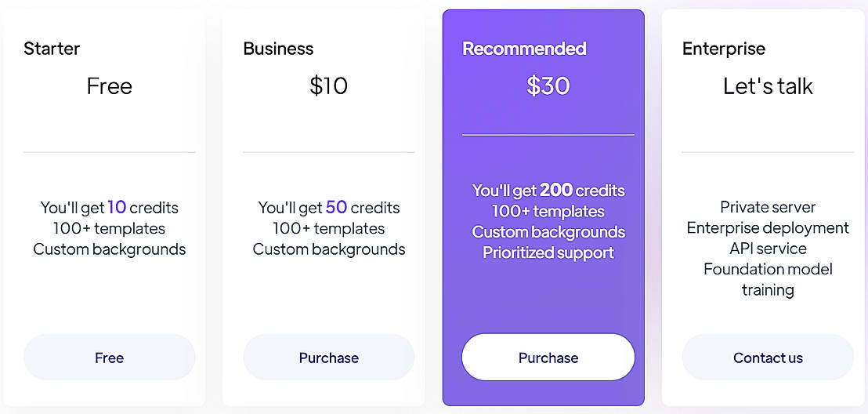This screenshot has height=414, width=868.
Task: Click the Recommended plan title
Action: pos(524,49)
